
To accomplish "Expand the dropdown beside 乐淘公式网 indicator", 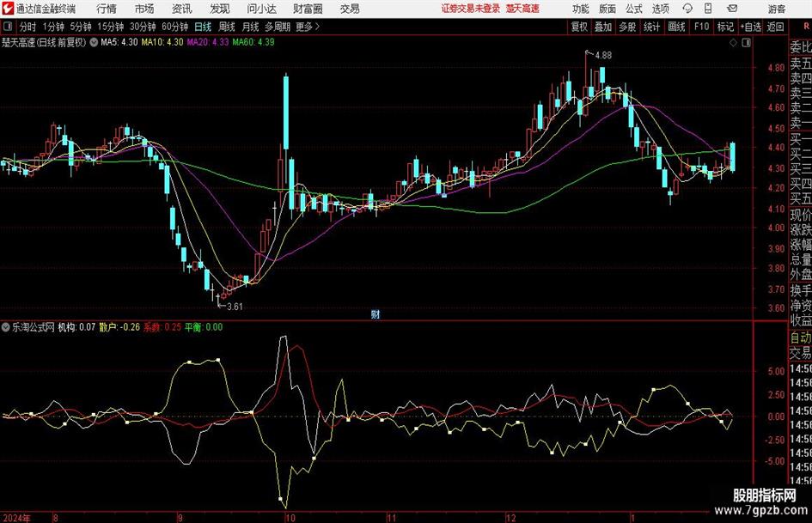I will [5, 327].
